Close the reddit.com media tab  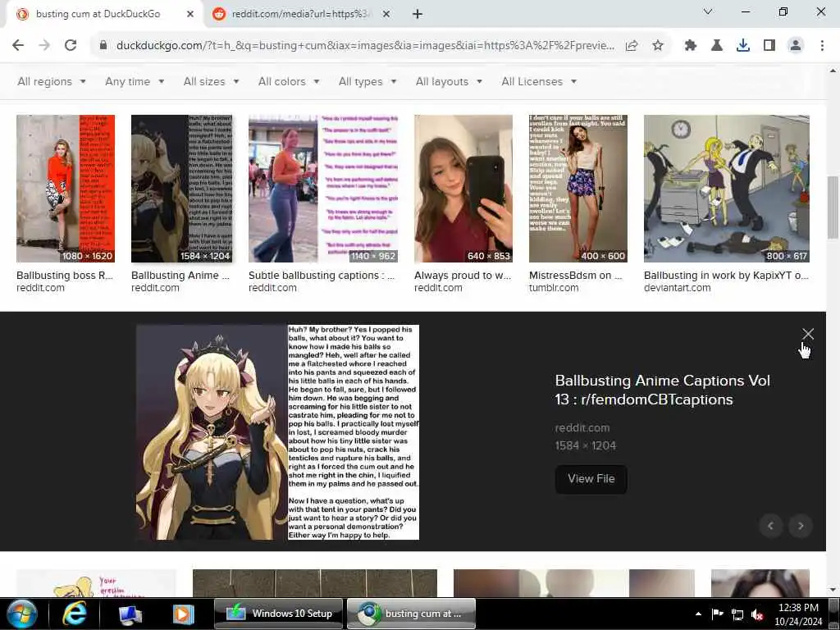click(386, 15)
